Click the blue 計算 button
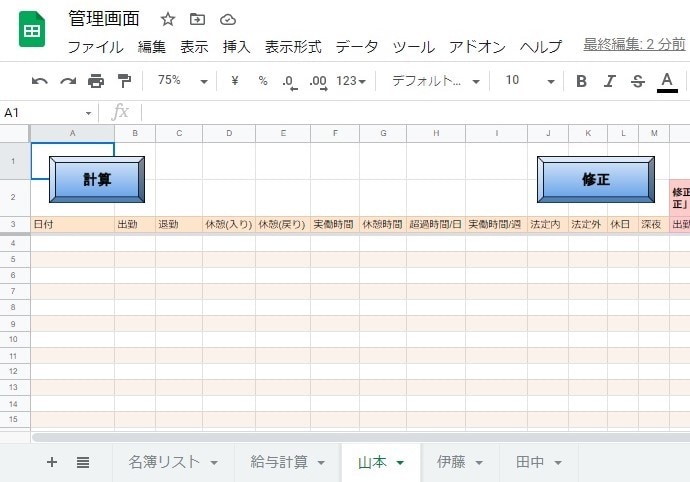This screenshot has height=482, width=690. click(x=97, y=180)
